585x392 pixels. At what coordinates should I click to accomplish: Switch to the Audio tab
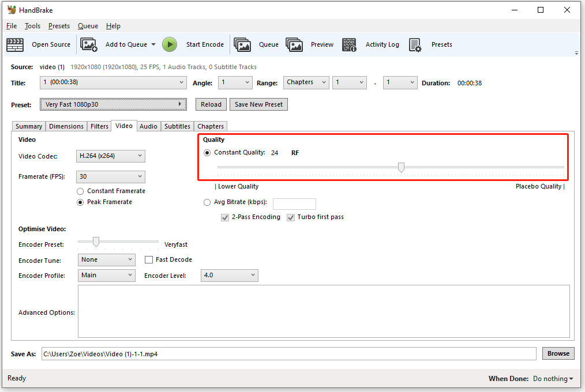click(148, 126)
